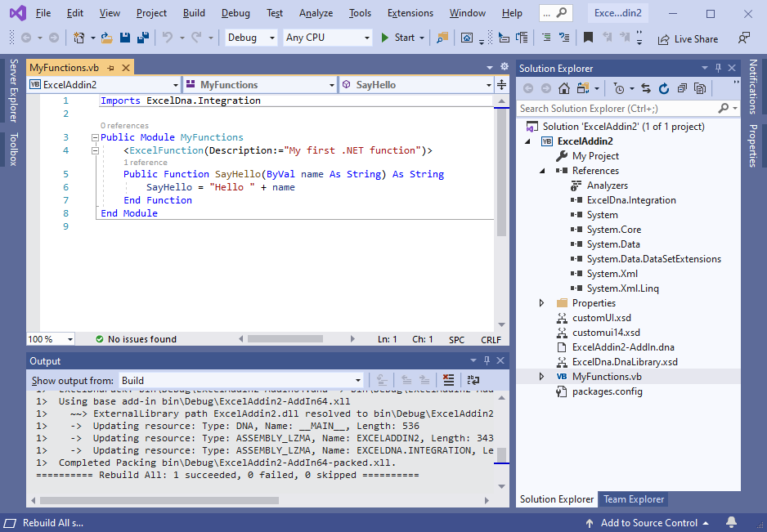The image size is (767, 532).
Task: Collapse the ExcelAddin2 project node
Action: pos(527,141)
